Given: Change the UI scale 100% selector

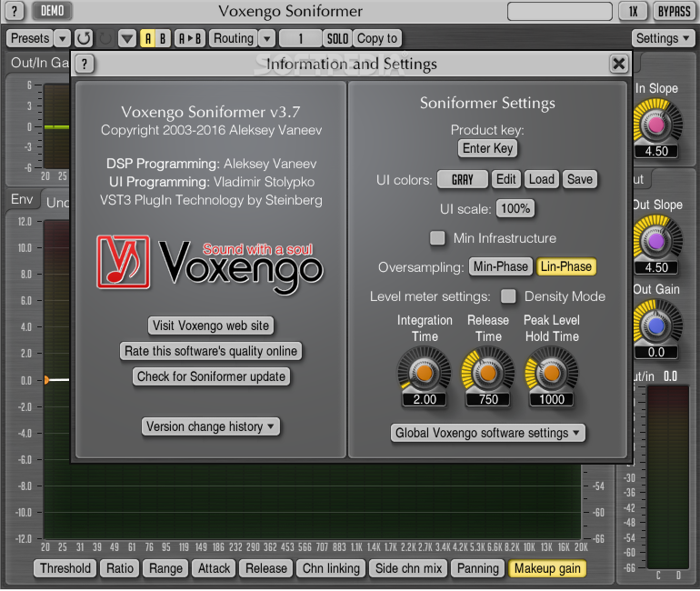Looking at the screenshot, I should (515, 208).
